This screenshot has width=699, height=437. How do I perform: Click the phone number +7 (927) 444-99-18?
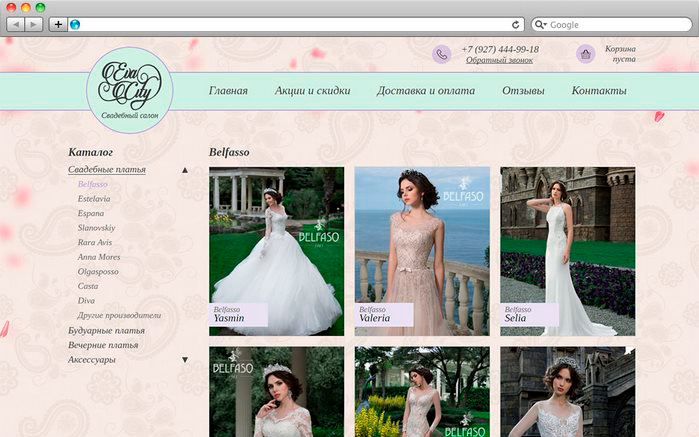[500, 49]
